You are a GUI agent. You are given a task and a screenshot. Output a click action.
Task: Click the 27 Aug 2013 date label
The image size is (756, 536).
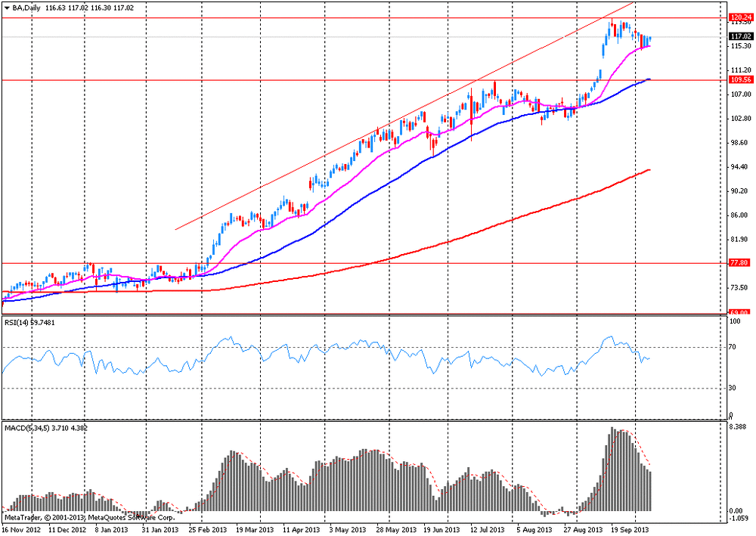pos(583,530)
